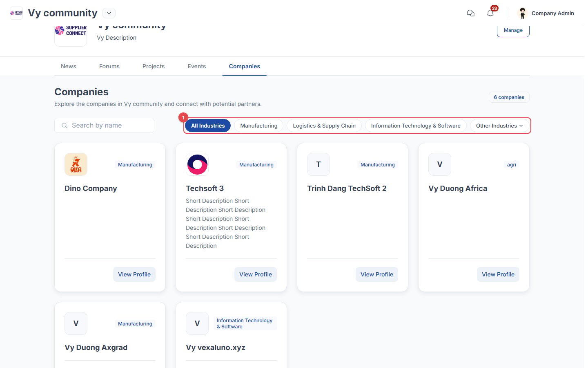Click the Techsoft 3 circular logo
The height and width of the screenshot is (368, 588).
pos(197,164)
